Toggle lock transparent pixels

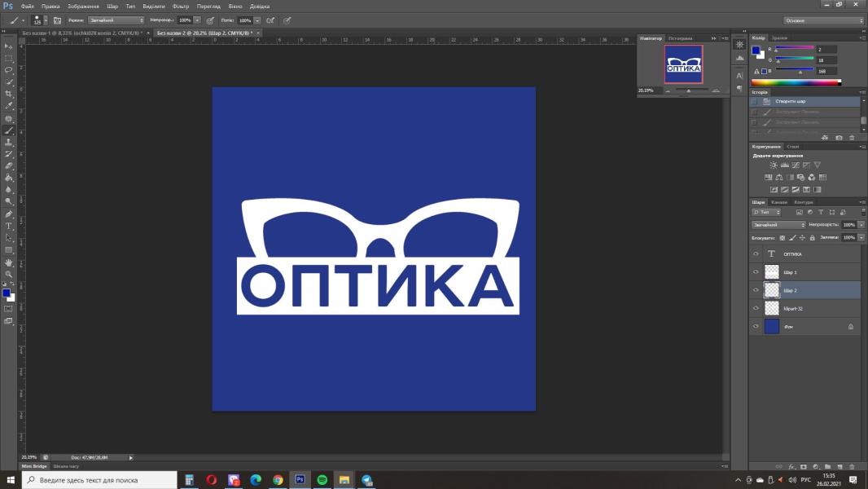(783, 238)
